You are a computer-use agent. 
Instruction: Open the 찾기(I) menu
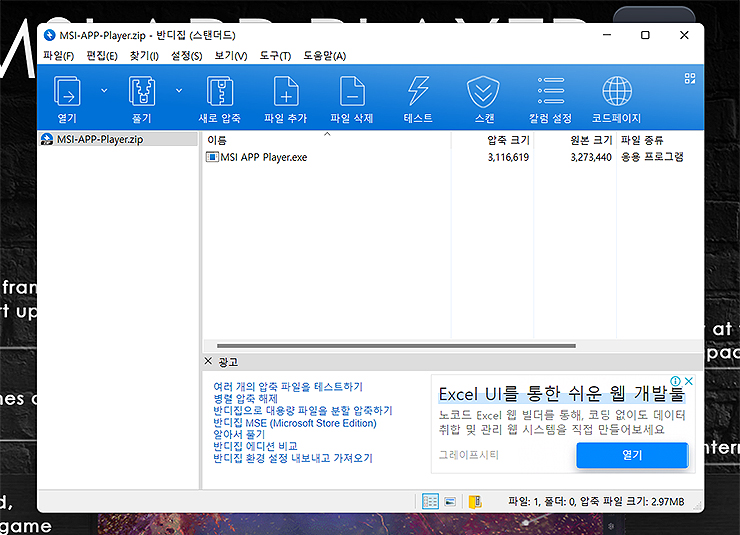click(144, 56)
